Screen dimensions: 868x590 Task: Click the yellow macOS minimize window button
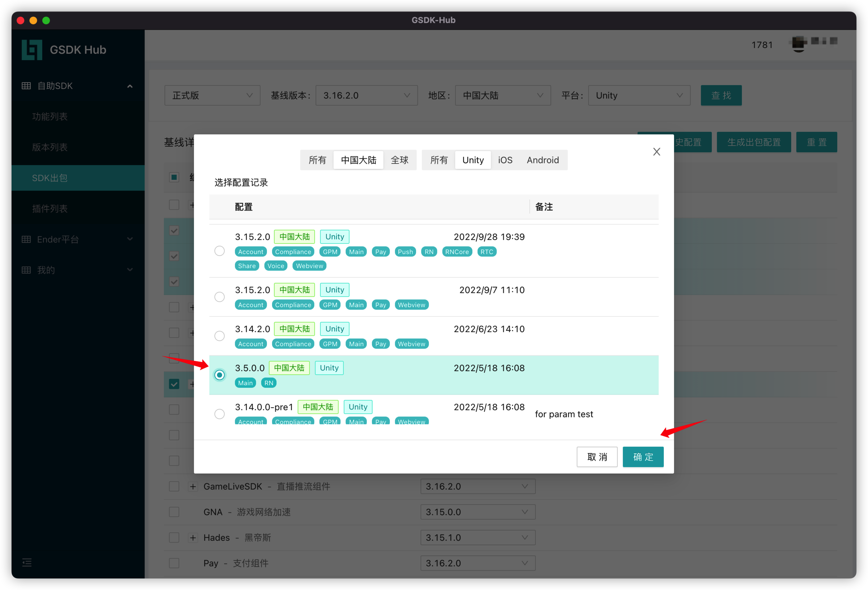33,20
